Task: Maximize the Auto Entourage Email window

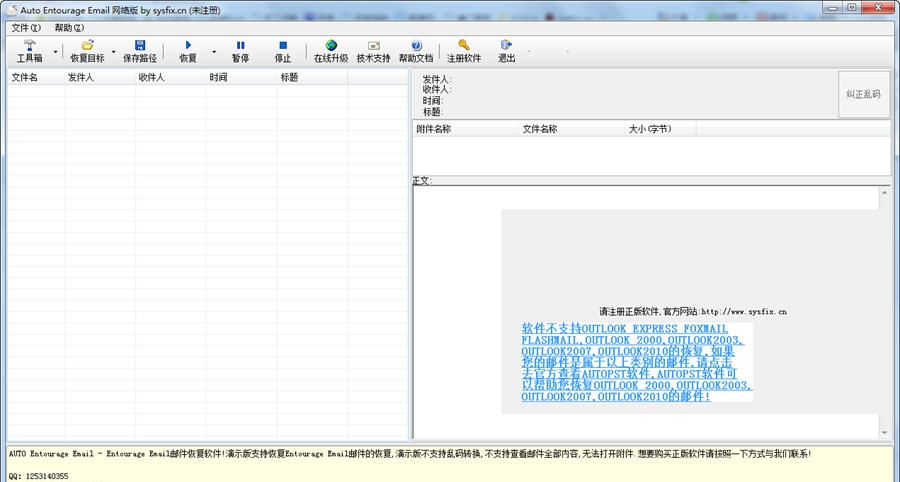Action: coord(852,7)
